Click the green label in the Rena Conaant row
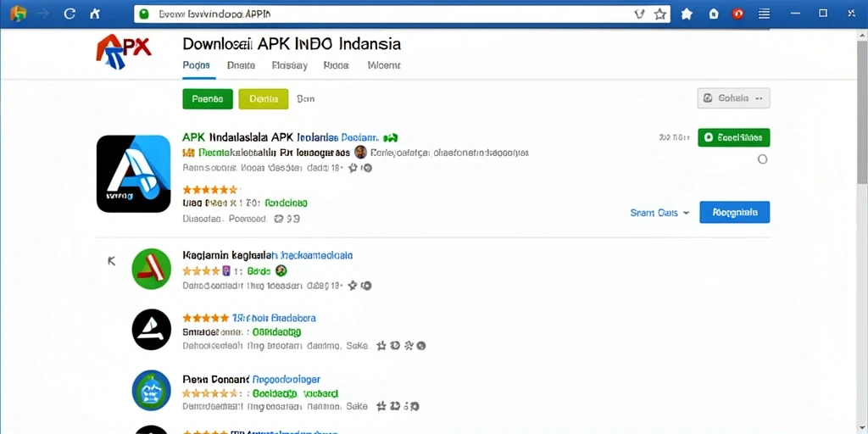This screenshot has height=434, width=868. (x=295, y=393)
